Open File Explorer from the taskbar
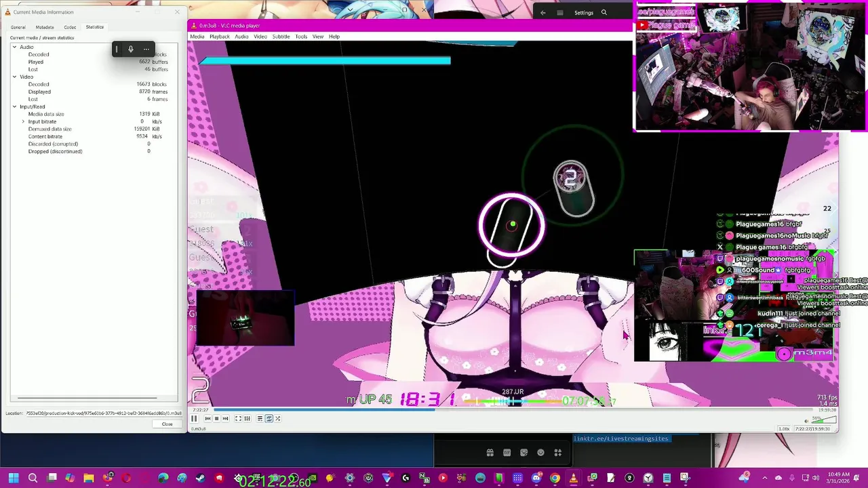Viewport: 868px width, 488px height. pos(89,479)
